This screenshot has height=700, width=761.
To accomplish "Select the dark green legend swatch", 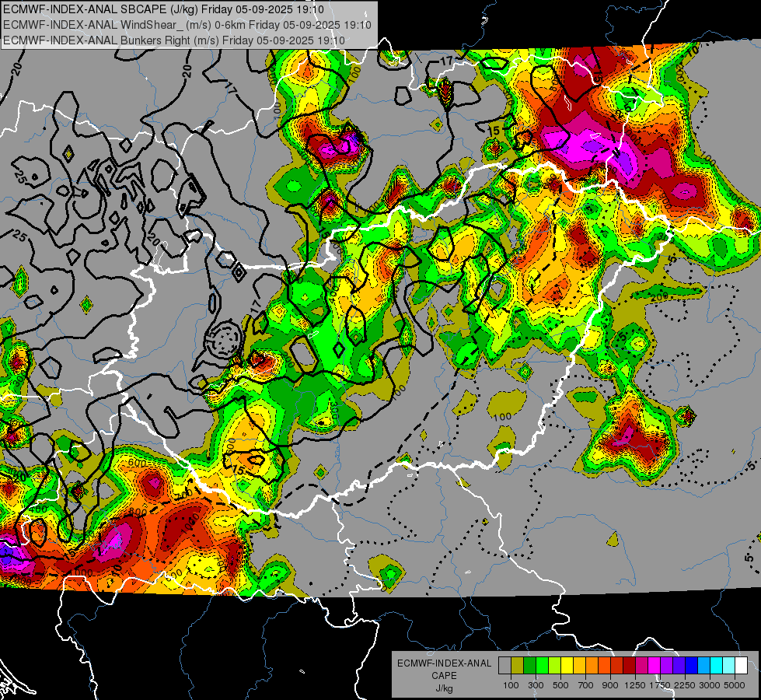I will tap(529, 666).
